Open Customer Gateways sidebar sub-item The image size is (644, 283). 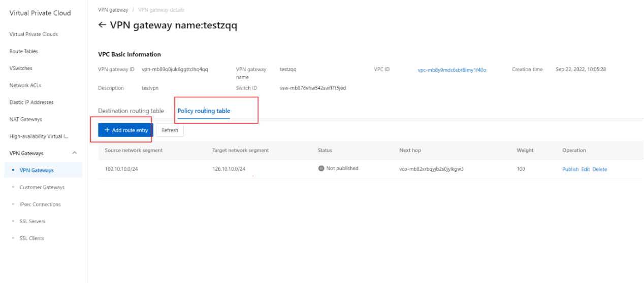(x=42, y=187)
